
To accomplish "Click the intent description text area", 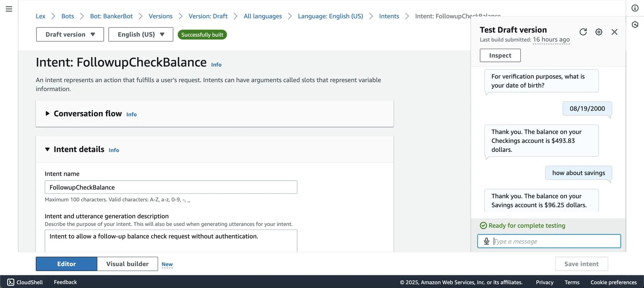I will 171,241.
